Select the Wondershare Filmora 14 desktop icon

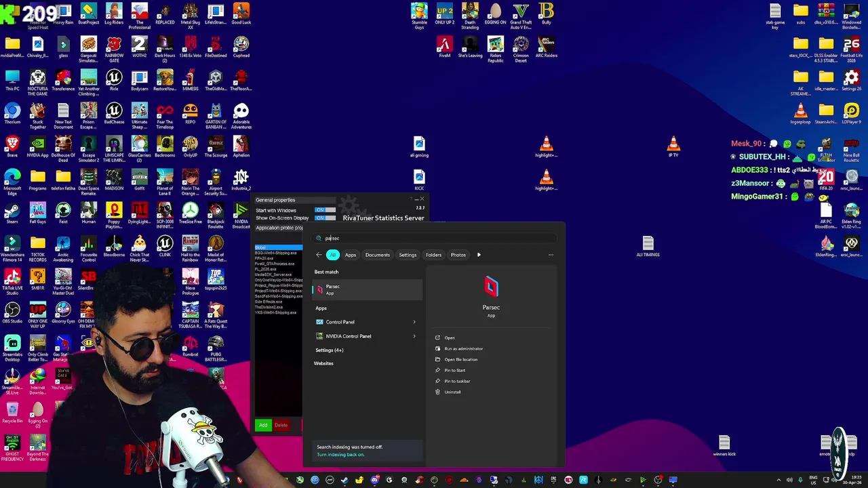[12, 248]
